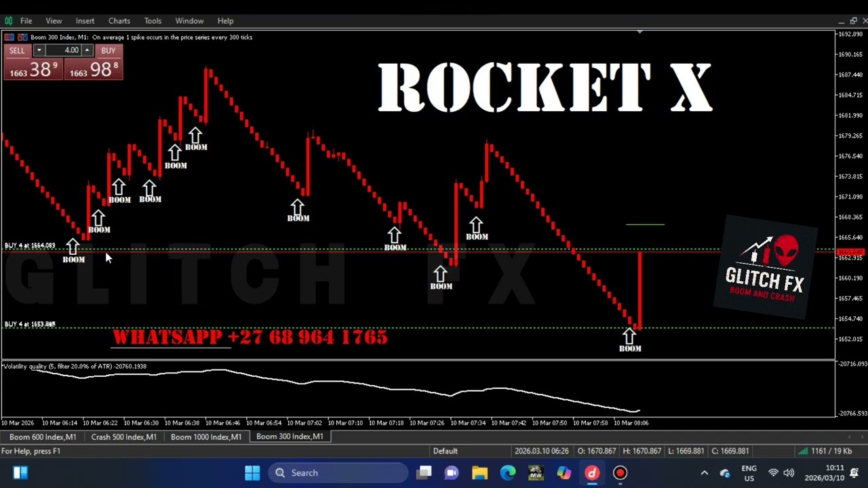Click the 4.00 lot volume field
This screenshot has height=488, width=868.
coord(64,51)
